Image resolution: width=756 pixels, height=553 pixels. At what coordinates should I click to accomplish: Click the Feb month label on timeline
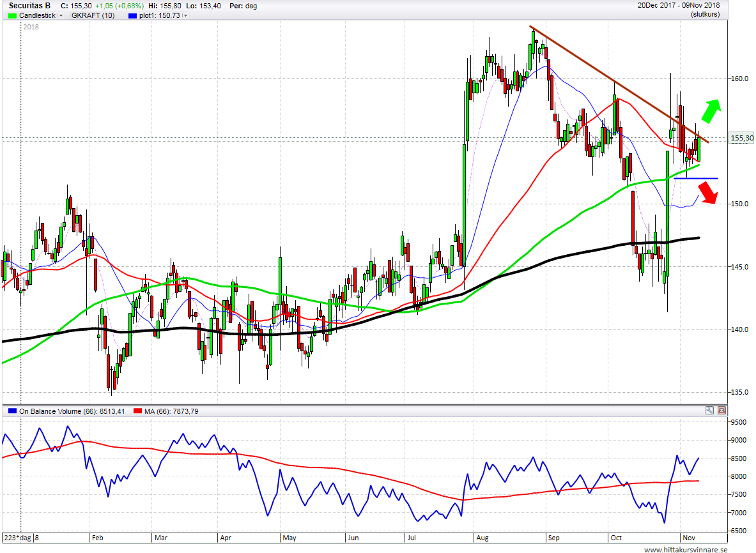[x=97, y=538]
